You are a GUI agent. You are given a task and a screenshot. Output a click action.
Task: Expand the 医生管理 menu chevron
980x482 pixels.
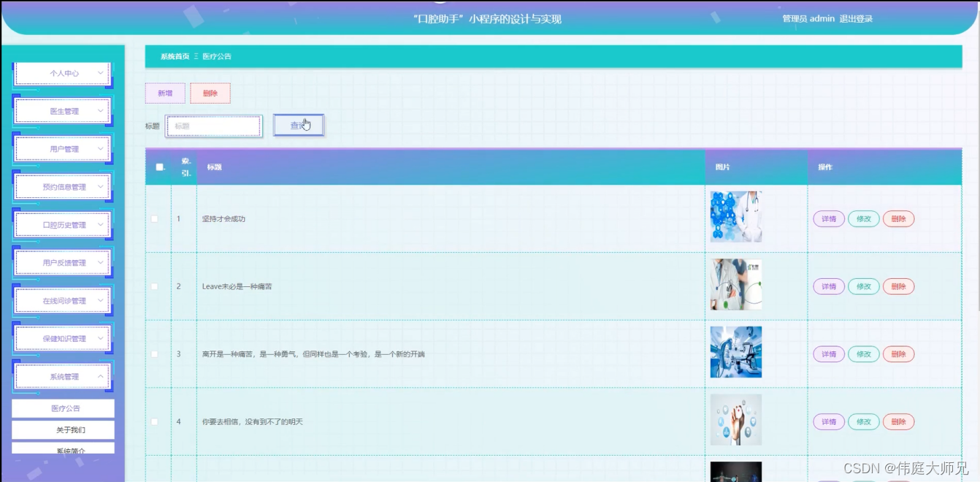click(100, 111)
